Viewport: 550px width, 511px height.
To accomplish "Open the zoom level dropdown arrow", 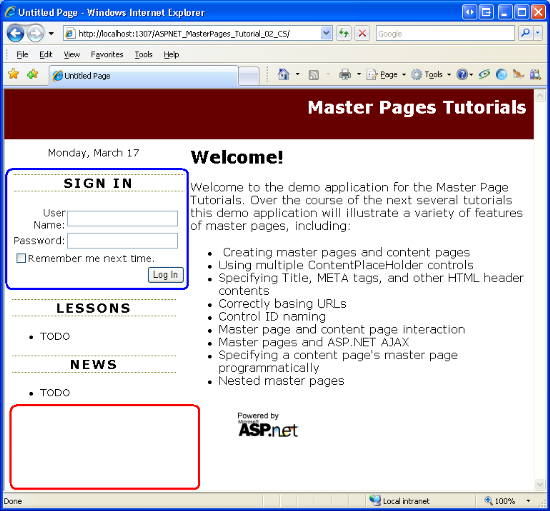I will click(528, 500).
